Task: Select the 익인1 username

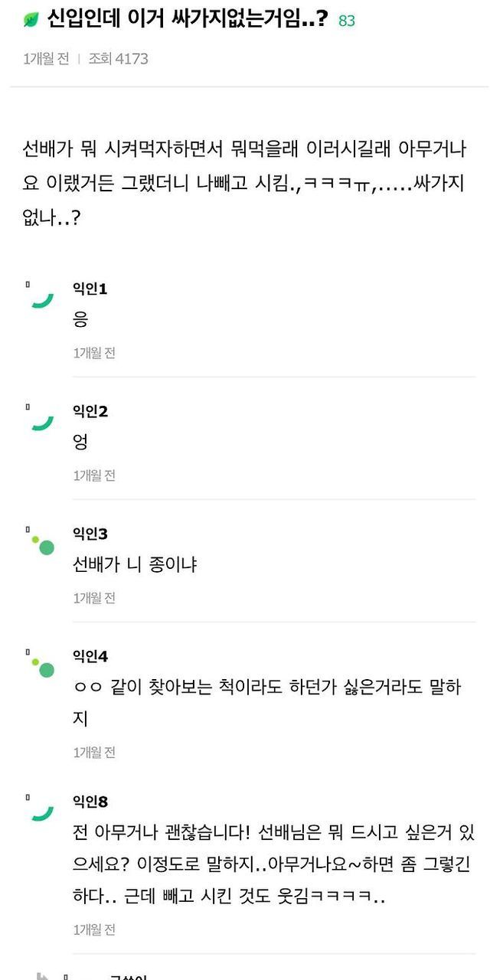Action: coord(90,289)
